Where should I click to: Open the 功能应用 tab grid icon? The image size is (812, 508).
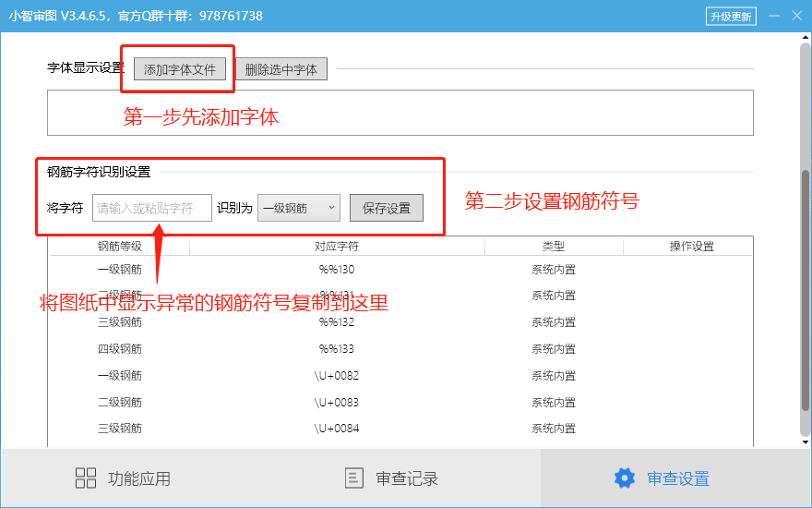pyautogui.click(x=86, y=478)
